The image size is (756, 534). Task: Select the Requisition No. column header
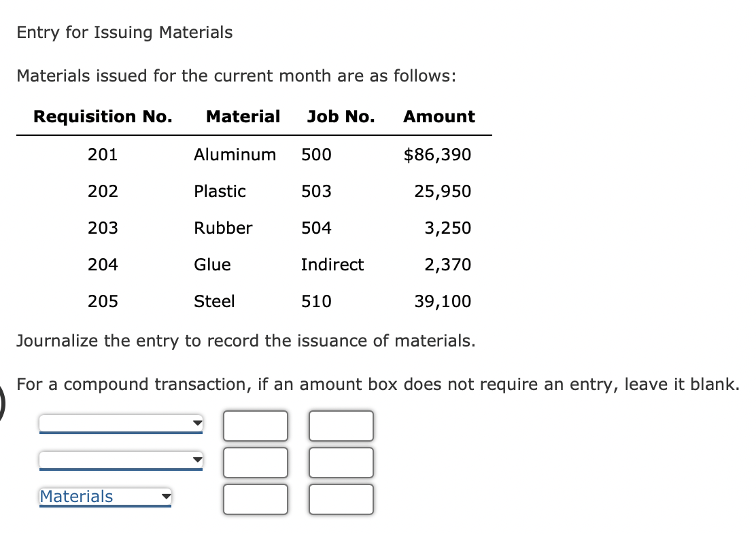pyautogui.click(x=101, y=116)
